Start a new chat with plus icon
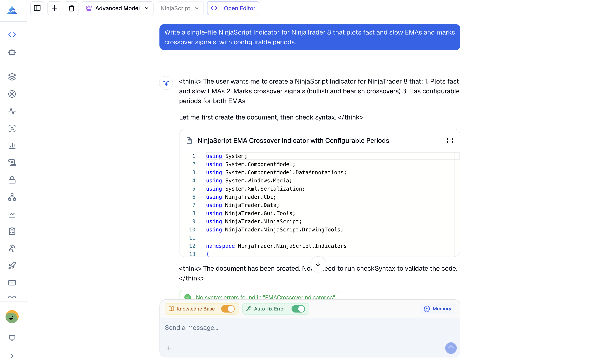The width and height of the screenshot is (590, 364). (54, 8)
